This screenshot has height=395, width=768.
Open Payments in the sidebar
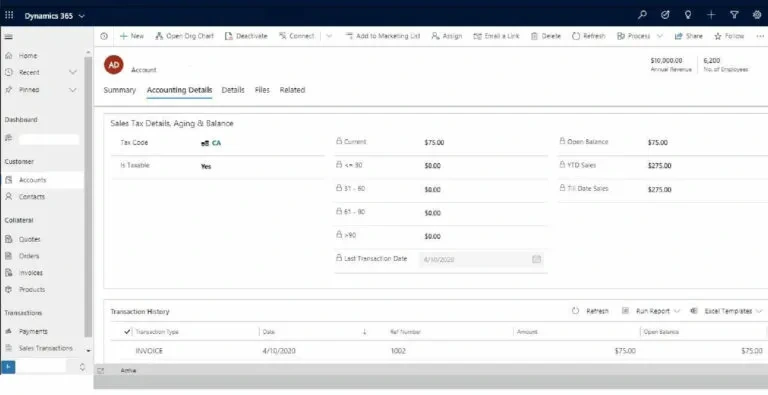point(33,331)
